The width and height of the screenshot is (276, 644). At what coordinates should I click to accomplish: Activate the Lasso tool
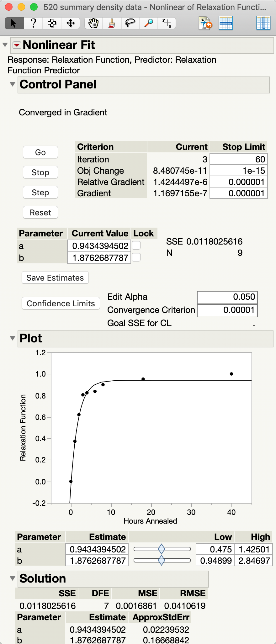pyautogui.click(x=130, y=23)
